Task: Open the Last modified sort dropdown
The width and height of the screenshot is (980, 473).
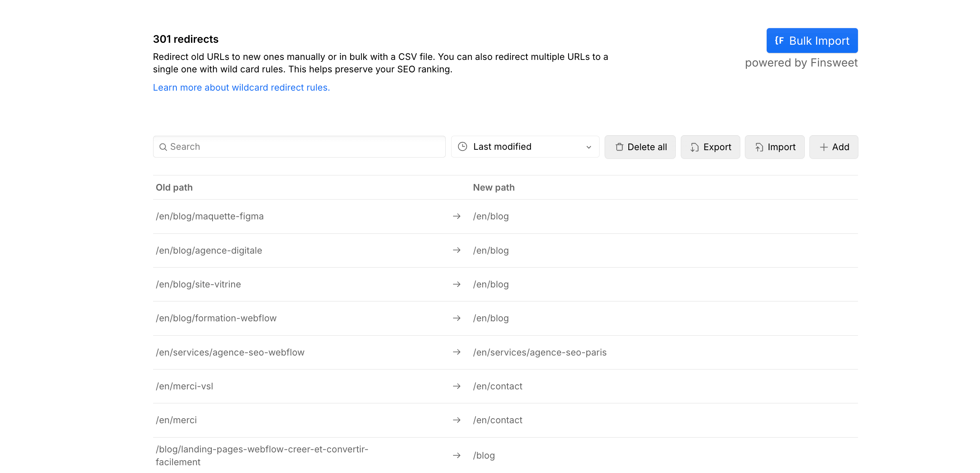Action: [x=525, y=147]
